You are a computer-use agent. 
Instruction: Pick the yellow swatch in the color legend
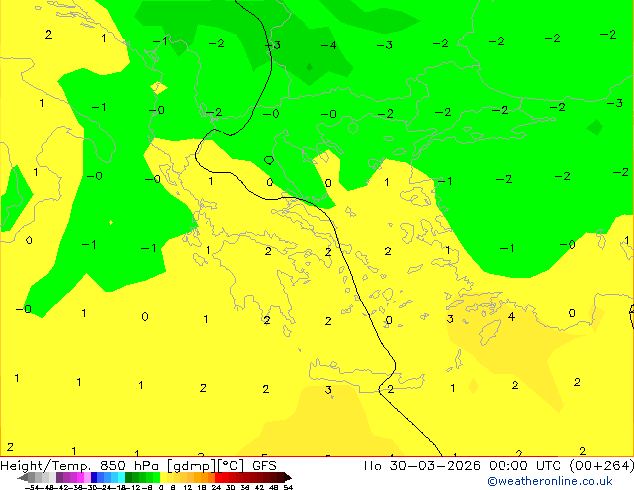(163, 477)
